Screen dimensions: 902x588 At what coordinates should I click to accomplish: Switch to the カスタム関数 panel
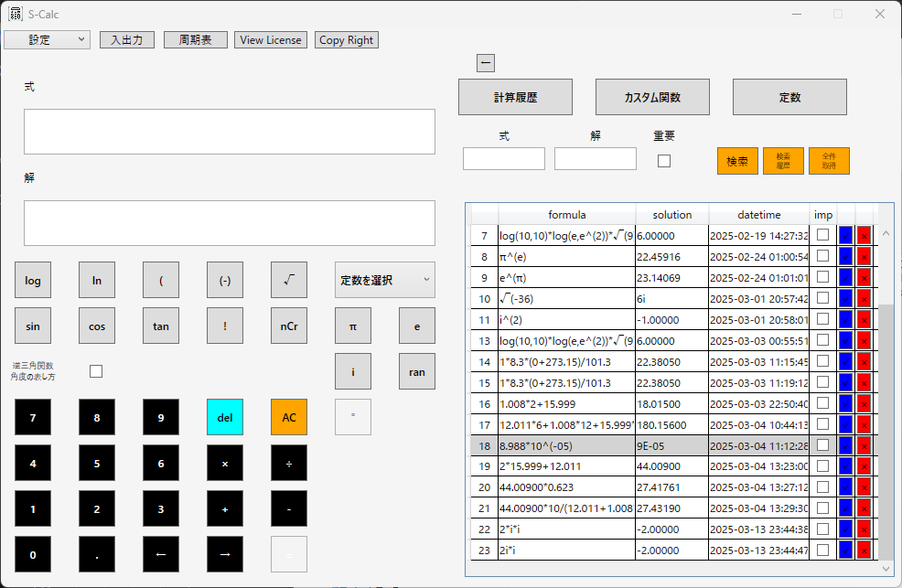pos(652,96)
